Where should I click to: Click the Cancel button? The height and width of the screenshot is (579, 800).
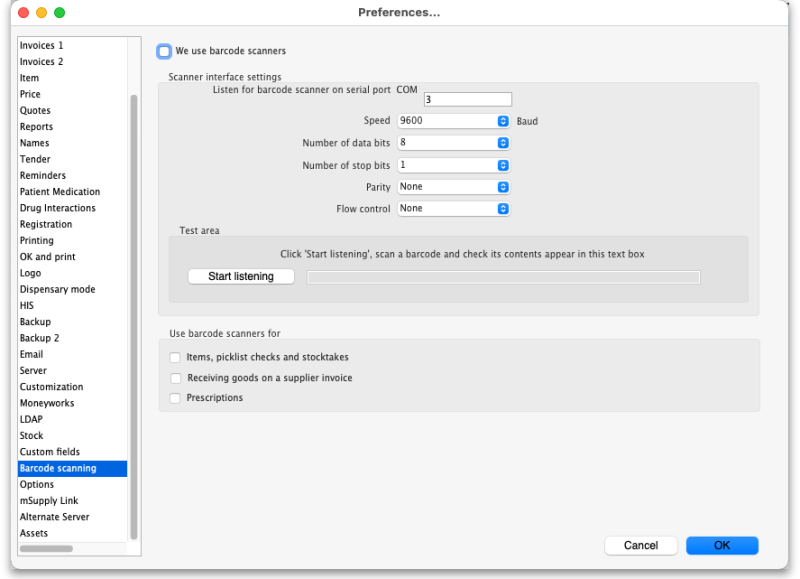coord(641,545)
